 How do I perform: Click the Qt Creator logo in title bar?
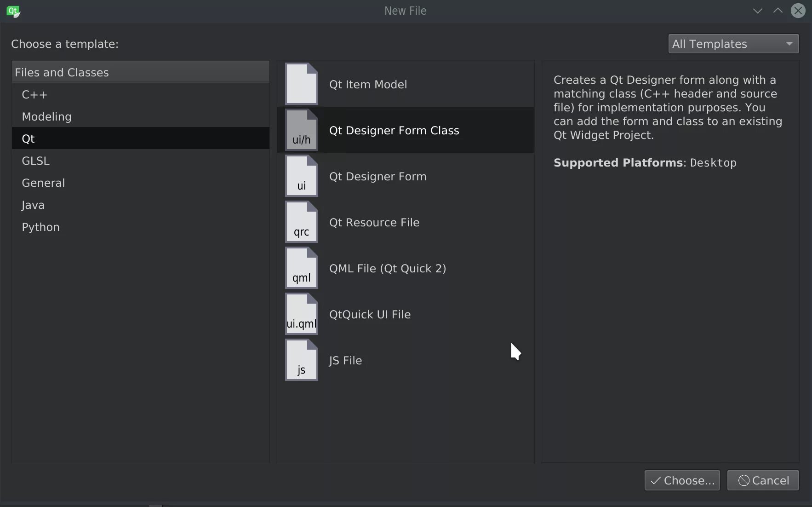[x=13, y=11]
